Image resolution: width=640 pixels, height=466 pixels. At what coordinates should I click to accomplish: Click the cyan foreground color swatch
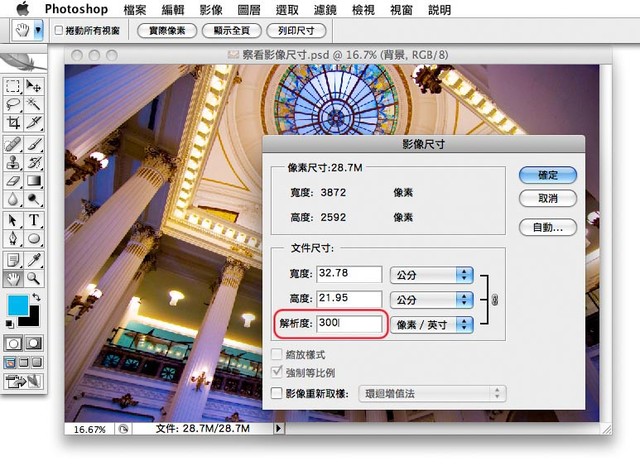click(18, 305)
